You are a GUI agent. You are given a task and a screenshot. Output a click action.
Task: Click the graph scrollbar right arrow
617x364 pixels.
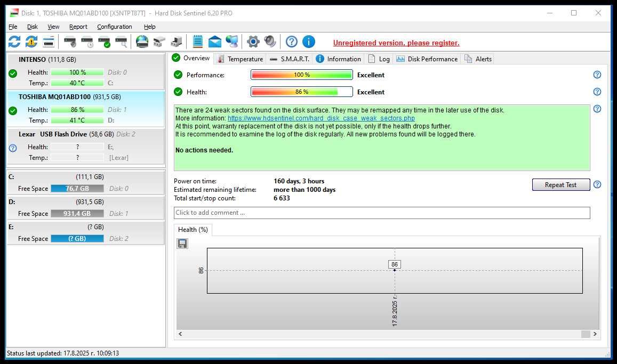(595, 334)
